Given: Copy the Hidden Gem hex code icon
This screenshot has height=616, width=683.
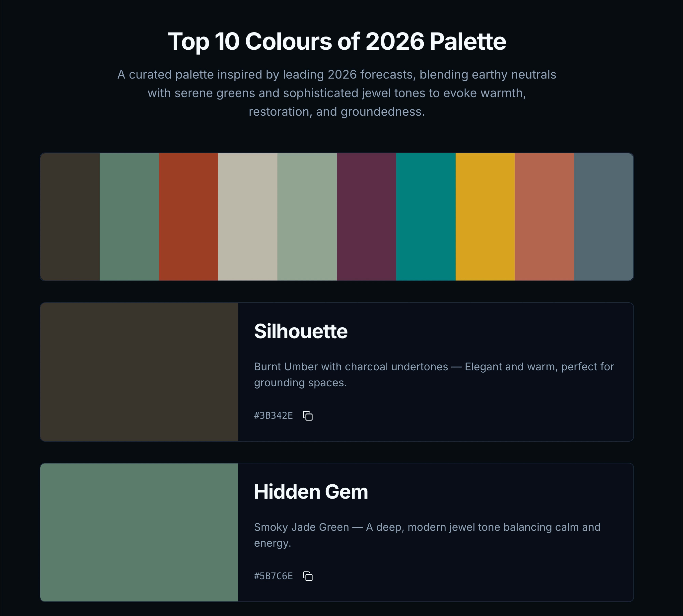Looking at the screenshot, I should (x=308, y=576).
